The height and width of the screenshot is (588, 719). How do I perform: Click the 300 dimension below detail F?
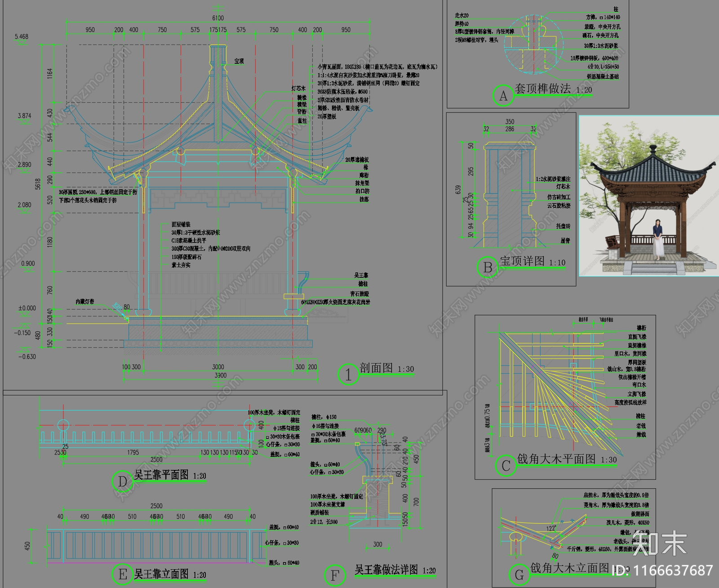[377, 544]
